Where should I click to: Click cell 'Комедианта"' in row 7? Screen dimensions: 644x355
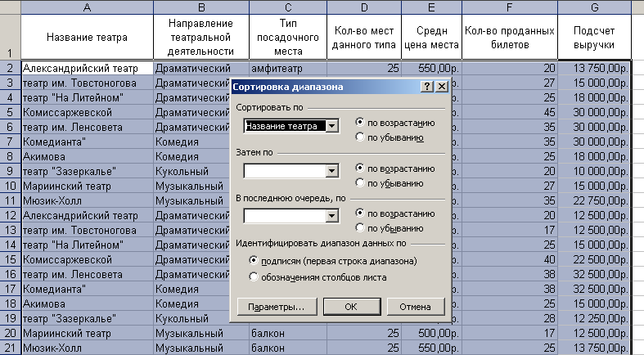(87, 142)
